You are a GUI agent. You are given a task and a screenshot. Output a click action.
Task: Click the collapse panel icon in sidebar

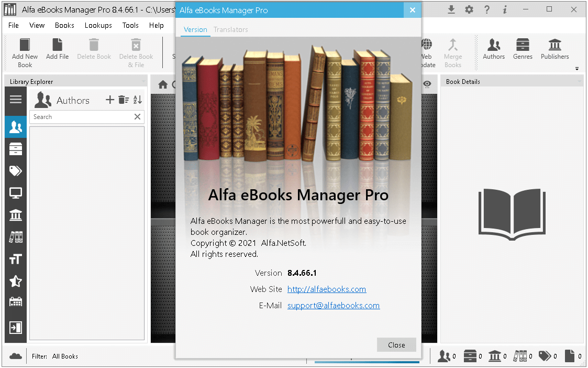[16, 328]
